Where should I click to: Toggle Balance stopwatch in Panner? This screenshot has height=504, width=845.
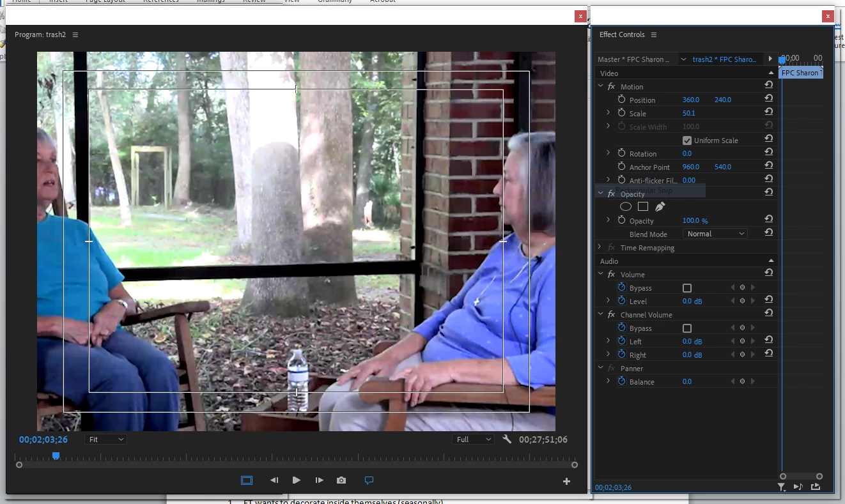pos(622,381)
